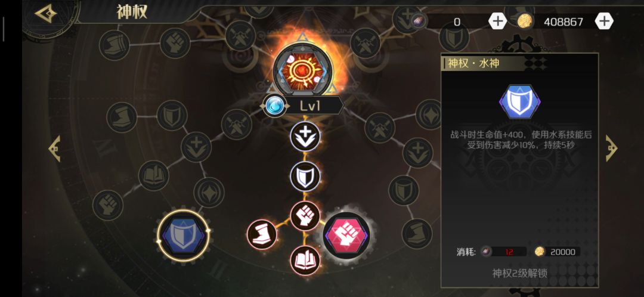Select the white shield node on central chain
Image resolution: width=644 pixels, height=297 pixels.
[305, 177]
